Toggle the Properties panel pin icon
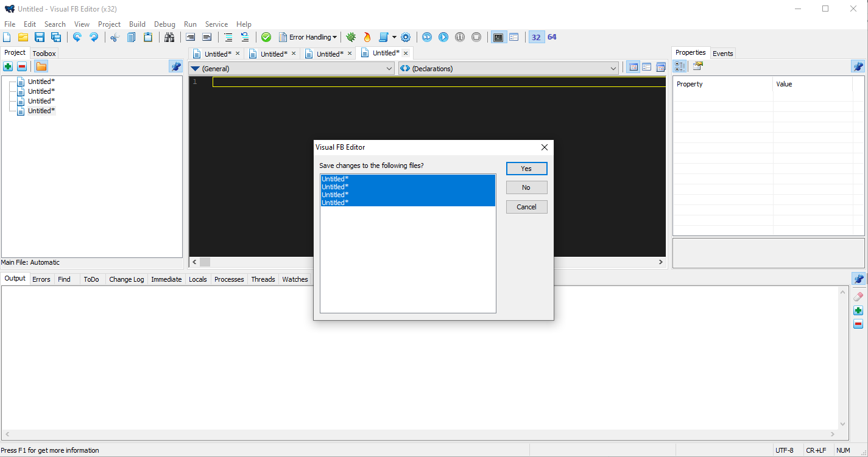Image resolution: width=868 pixels, height=457 pixels. coord(858,66)
